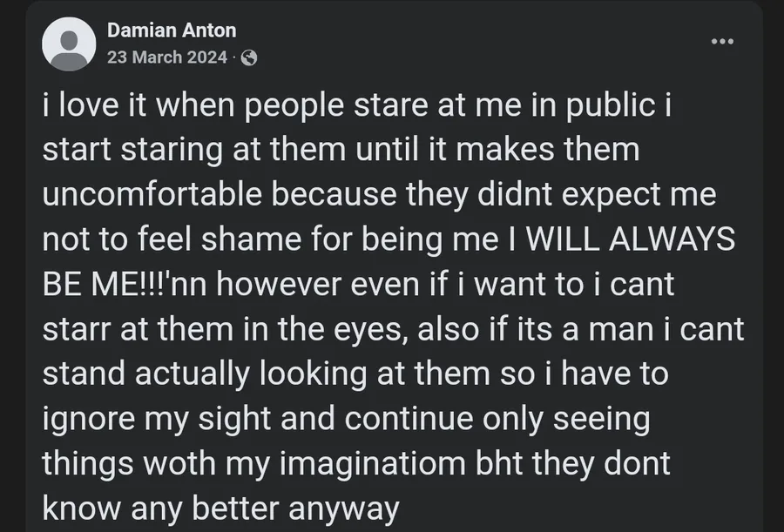The width and height of the screenshot is (784, 532).
Task: Click the word 'shame' in the post
Action: [x=252, y=239]
